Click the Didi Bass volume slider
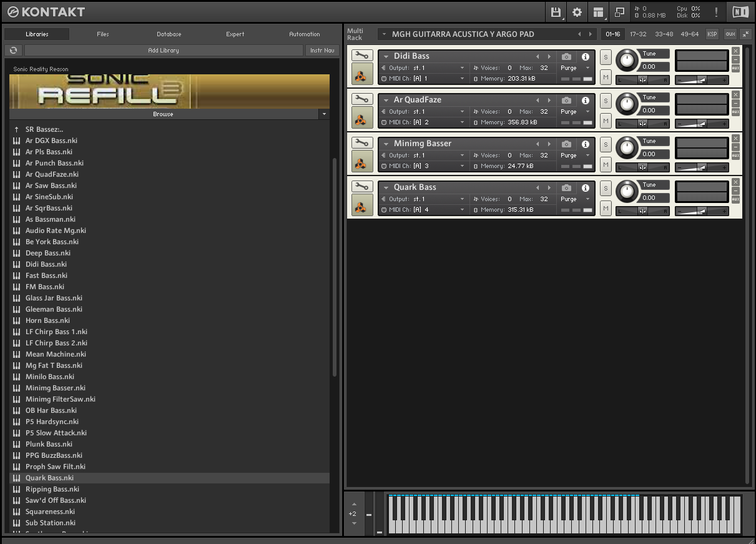This screenshot has width=756, height=544. (x=702, y=80)
